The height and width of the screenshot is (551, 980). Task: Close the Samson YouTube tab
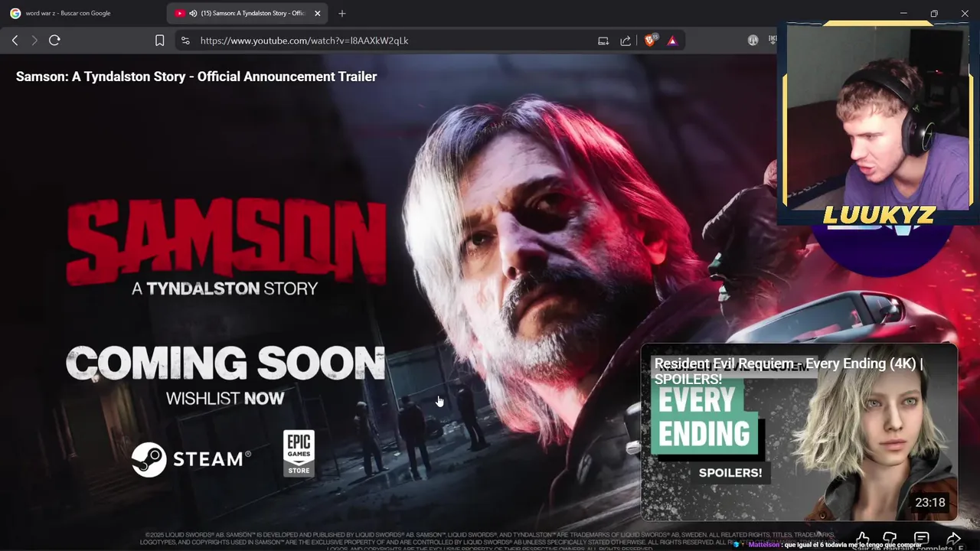pos(318,13)
